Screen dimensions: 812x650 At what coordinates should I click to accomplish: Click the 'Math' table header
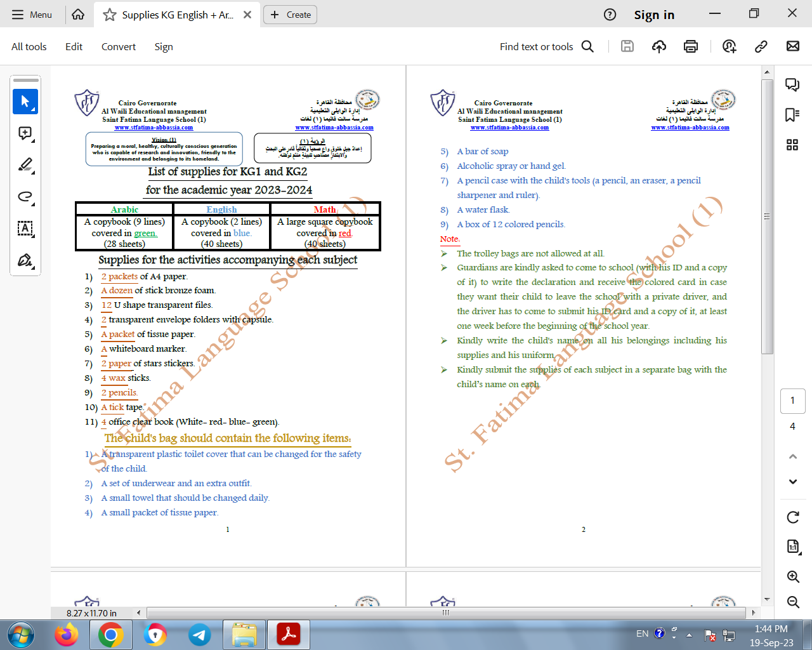(325, 209)
